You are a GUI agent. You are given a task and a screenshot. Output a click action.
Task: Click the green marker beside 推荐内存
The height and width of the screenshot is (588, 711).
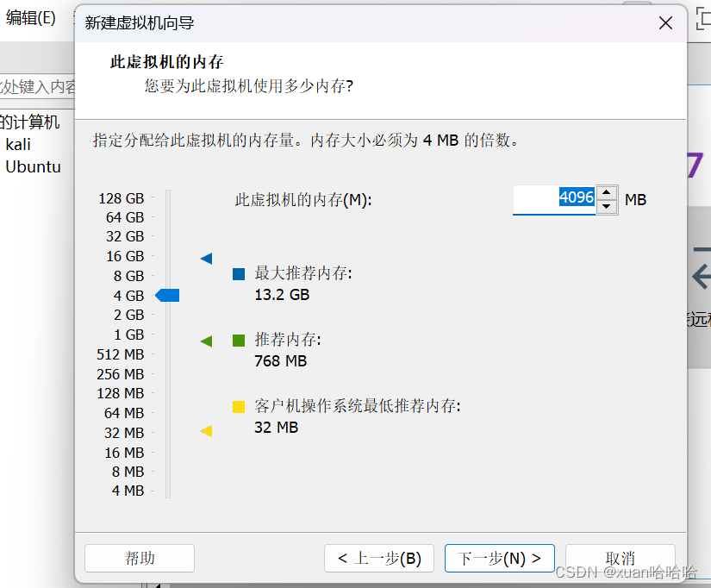pyautogui.click(x=239, y=340)
